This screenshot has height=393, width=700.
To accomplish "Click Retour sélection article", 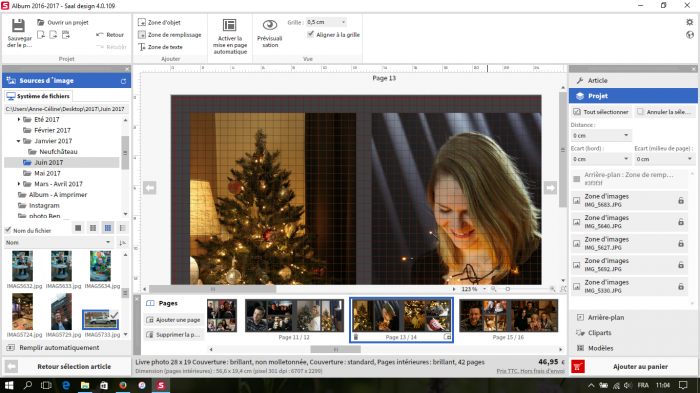I will click(x=74, y=367).
